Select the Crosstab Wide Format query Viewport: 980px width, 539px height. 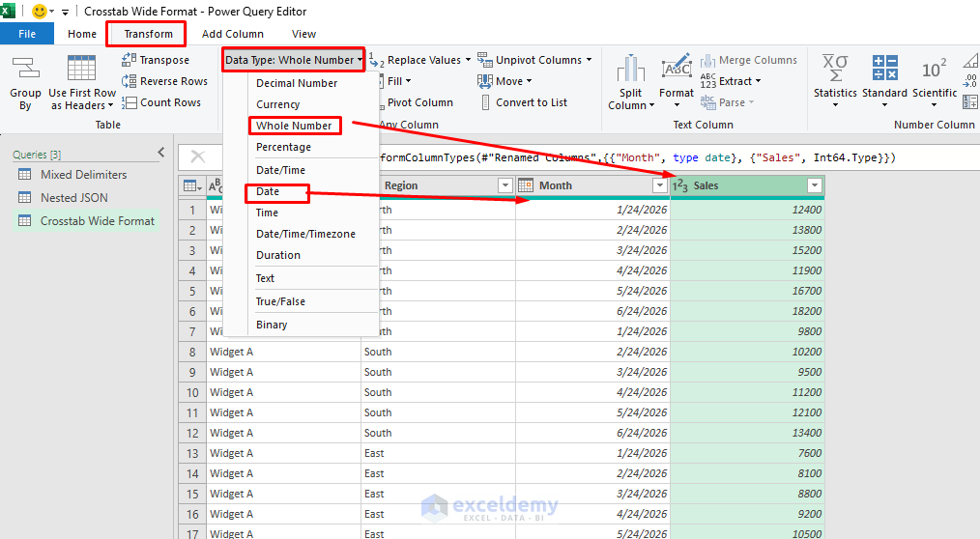coord(86,221)
